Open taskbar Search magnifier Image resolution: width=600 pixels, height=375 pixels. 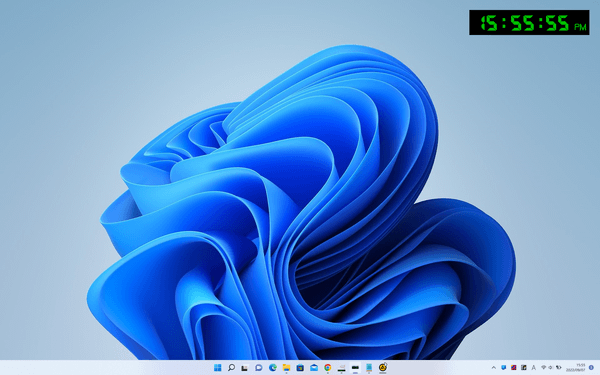231,368
